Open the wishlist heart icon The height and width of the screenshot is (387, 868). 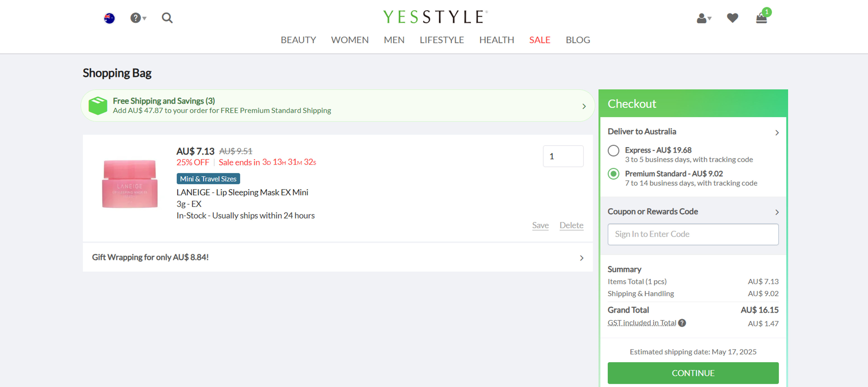(732, 18)
